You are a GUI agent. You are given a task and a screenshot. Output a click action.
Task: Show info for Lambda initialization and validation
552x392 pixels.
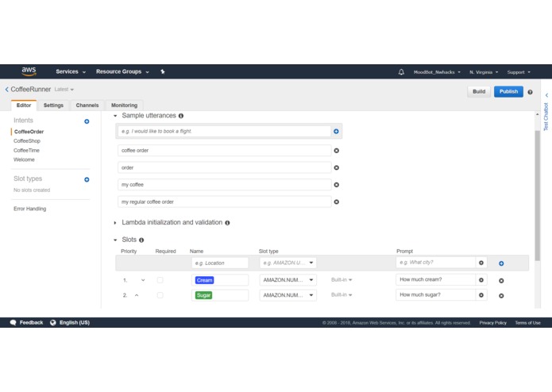click(x=227, y=222)
